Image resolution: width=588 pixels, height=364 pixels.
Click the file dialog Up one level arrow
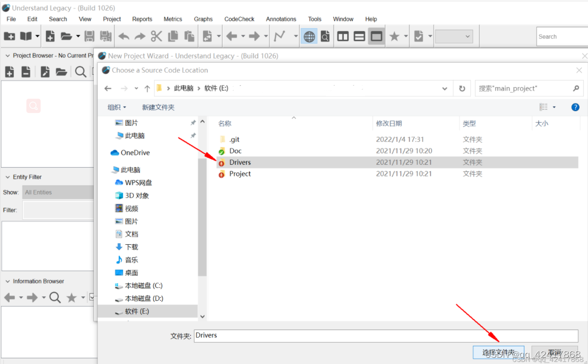click(x=147, y=89)
